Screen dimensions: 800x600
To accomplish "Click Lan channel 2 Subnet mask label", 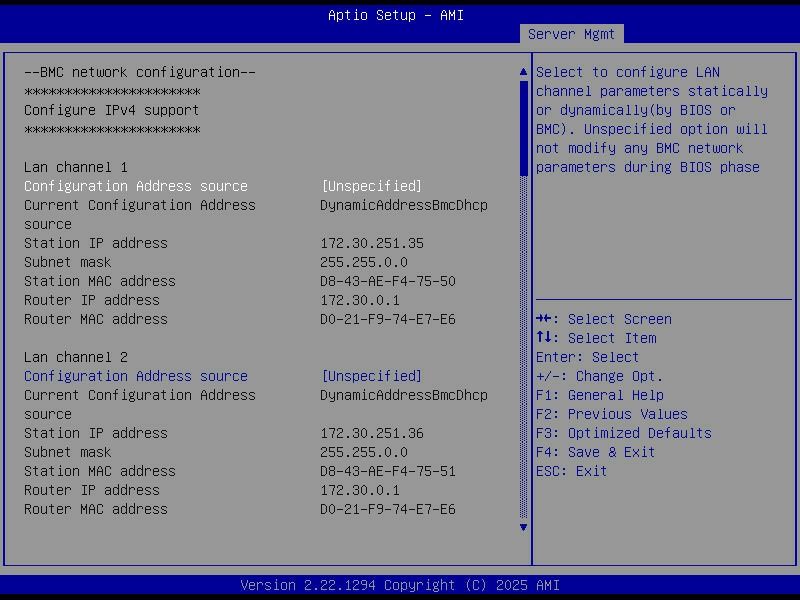I will point(67,452).
